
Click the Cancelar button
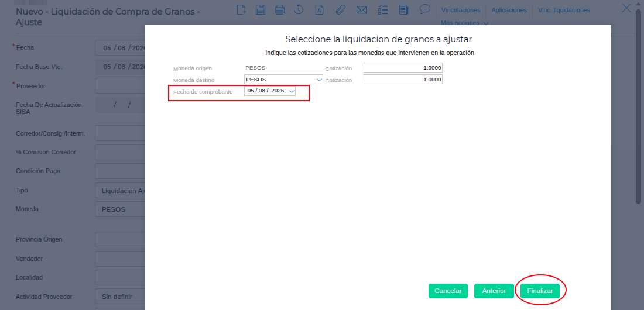click(448, 291)
